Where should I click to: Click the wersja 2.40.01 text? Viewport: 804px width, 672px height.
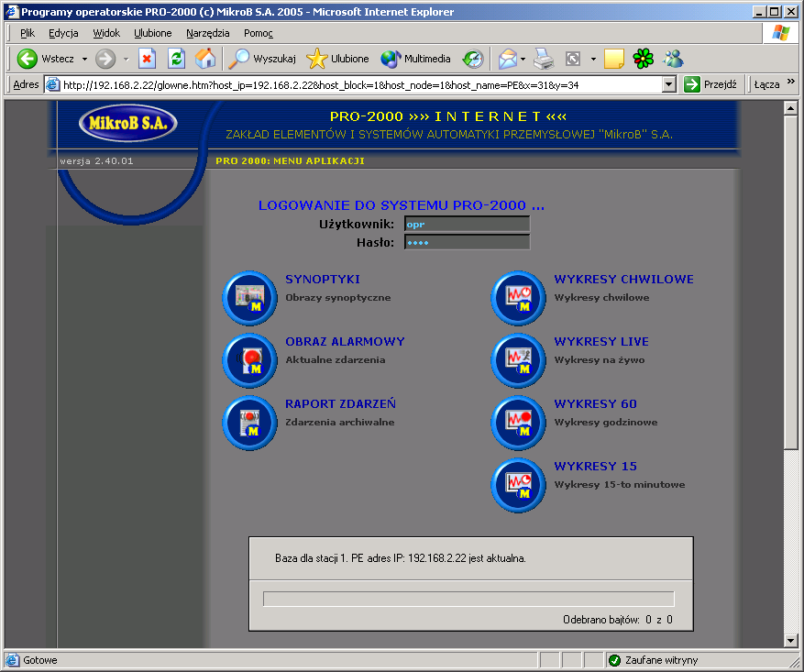[96, 161]
